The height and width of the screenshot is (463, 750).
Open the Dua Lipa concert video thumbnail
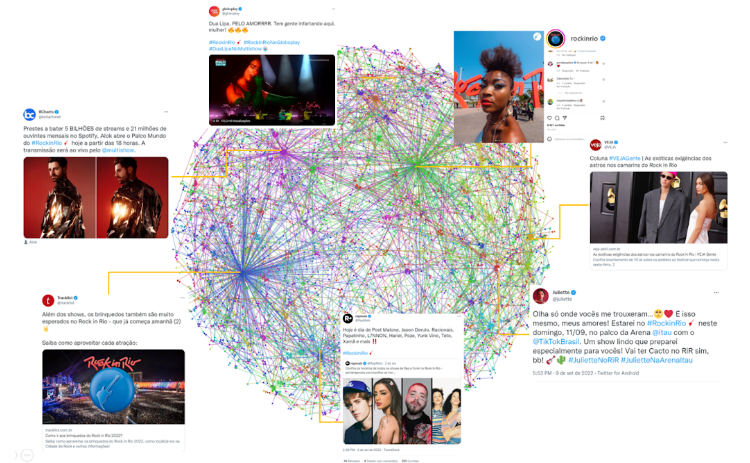point(272,90)
